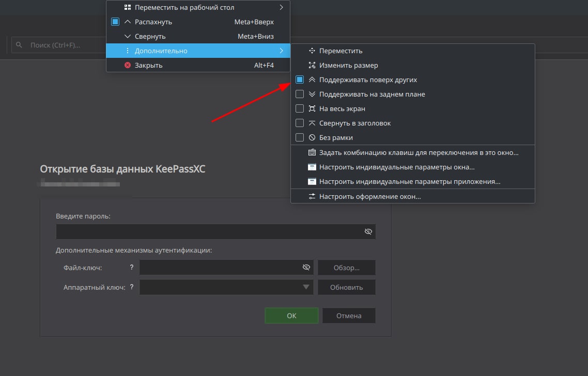Screen dimensions: 588x376
Task: Click the search magnifier icon in KeePassXC
Action: 19,45
